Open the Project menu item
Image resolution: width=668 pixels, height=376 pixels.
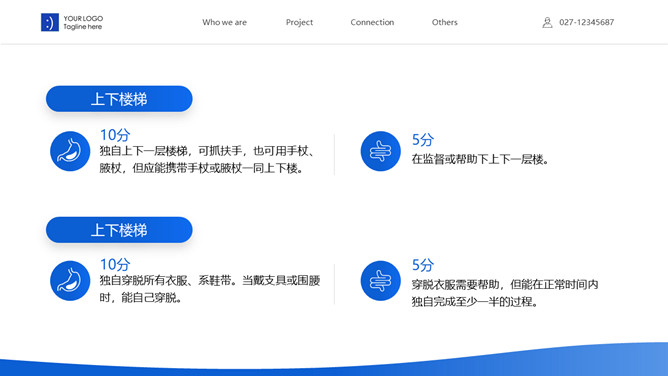(299, 22)
